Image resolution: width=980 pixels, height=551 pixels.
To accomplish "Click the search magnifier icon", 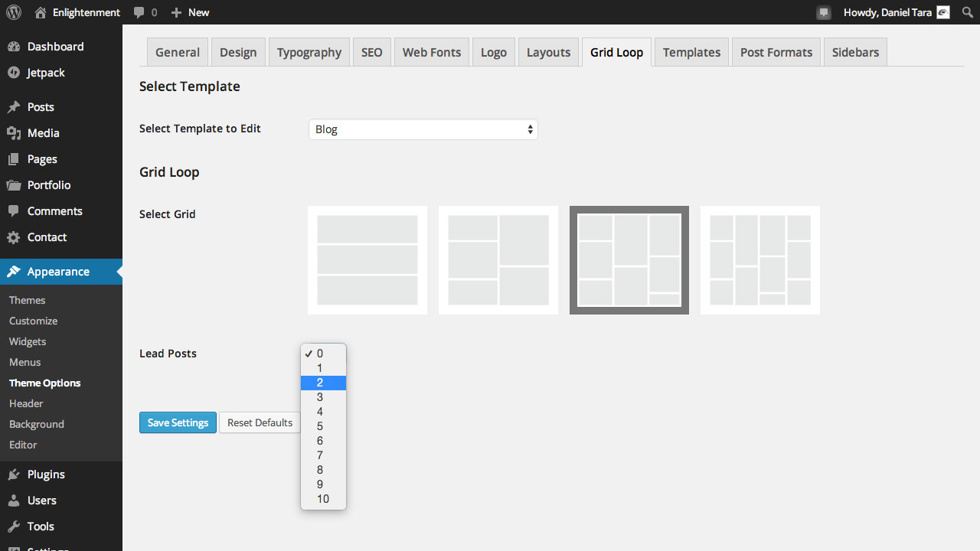I will pyautogui.click(x=966, y=12).
